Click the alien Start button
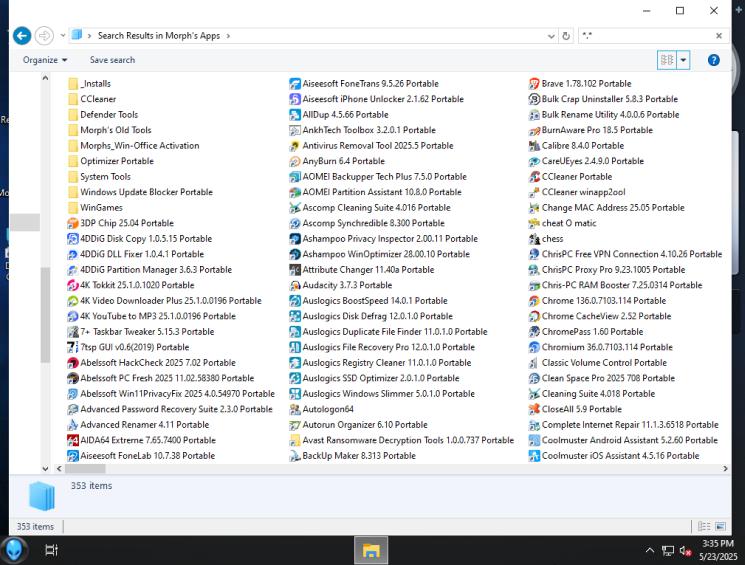Image resolution: width=745 pixels, height=565 pixels. click(x=14, y=550)
